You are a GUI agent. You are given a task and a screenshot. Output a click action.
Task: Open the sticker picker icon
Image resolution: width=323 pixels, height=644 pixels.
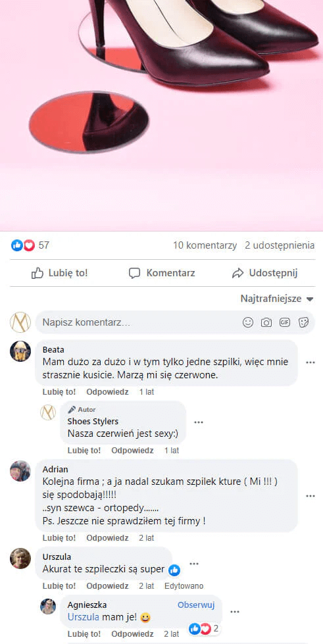tap(303, 322)
